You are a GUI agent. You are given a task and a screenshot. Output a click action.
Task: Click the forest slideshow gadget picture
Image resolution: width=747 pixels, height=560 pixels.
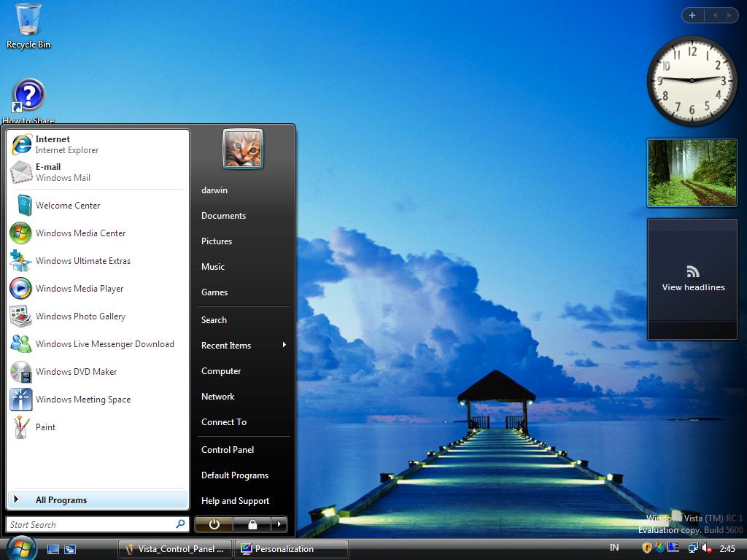tap(692, 173)
